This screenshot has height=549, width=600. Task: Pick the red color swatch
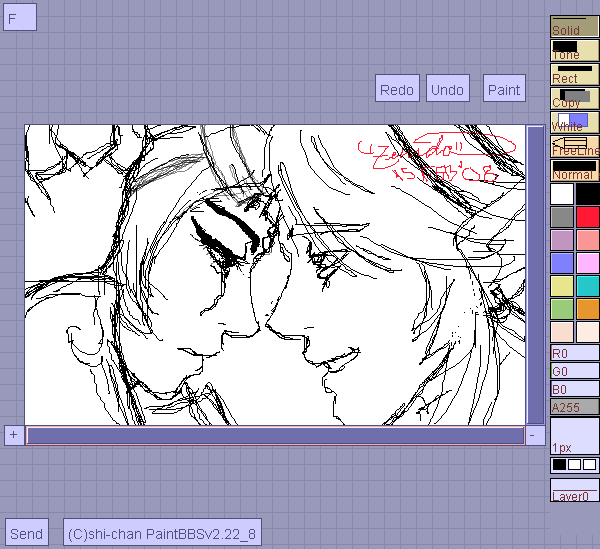click(x=587, y=217)
